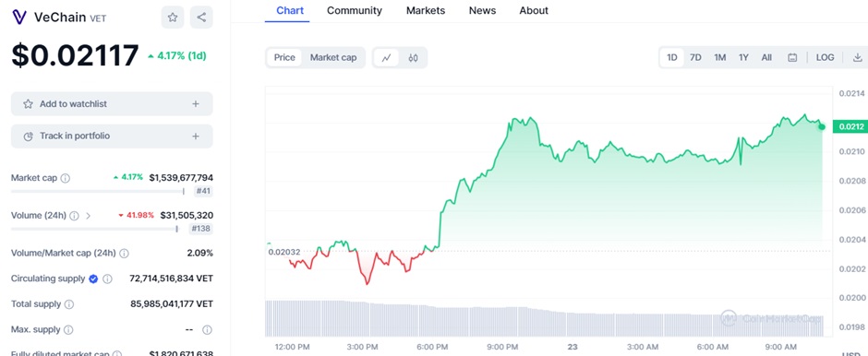Open the Community tab
This screenshot has height=356, width=868.
tap(355, 10)
